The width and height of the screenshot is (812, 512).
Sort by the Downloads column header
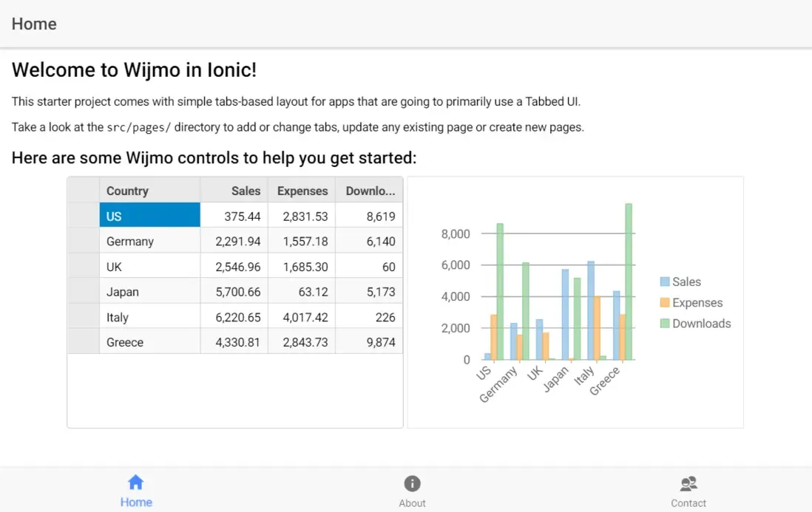369,191
